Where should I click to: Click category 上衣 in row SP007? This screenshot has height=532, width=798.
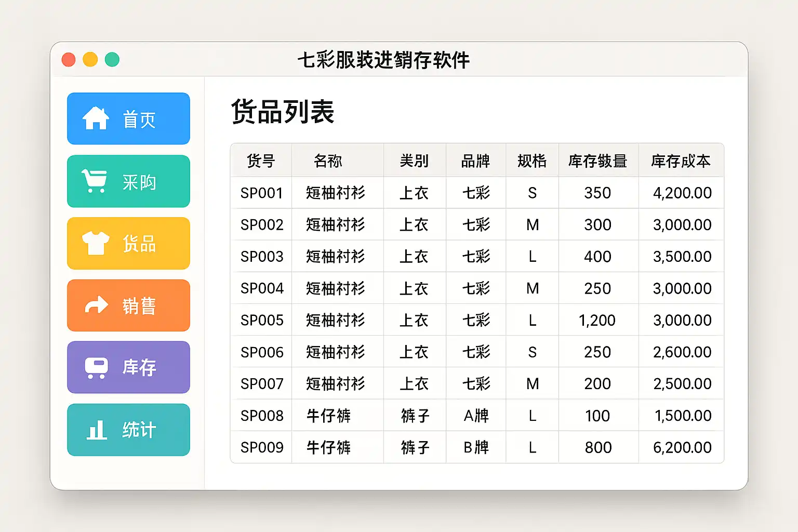point(414,384)
